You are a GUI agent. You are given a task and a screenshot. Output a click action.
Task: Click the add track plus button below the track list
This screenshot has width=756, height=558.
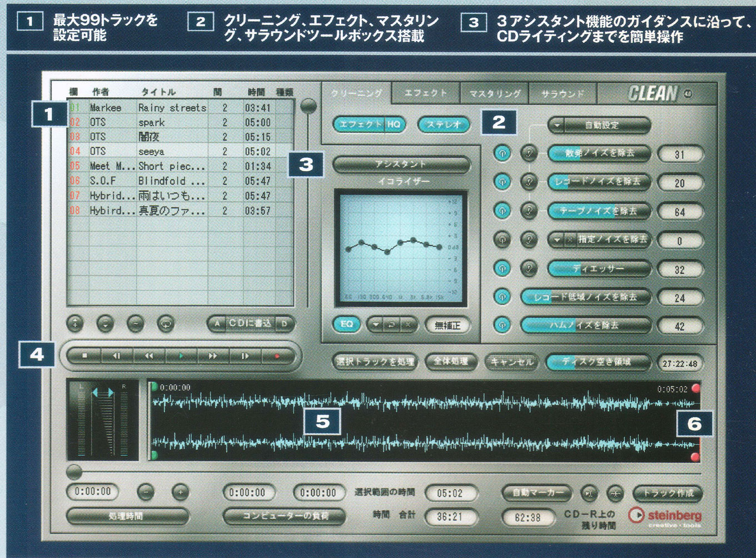75,323
